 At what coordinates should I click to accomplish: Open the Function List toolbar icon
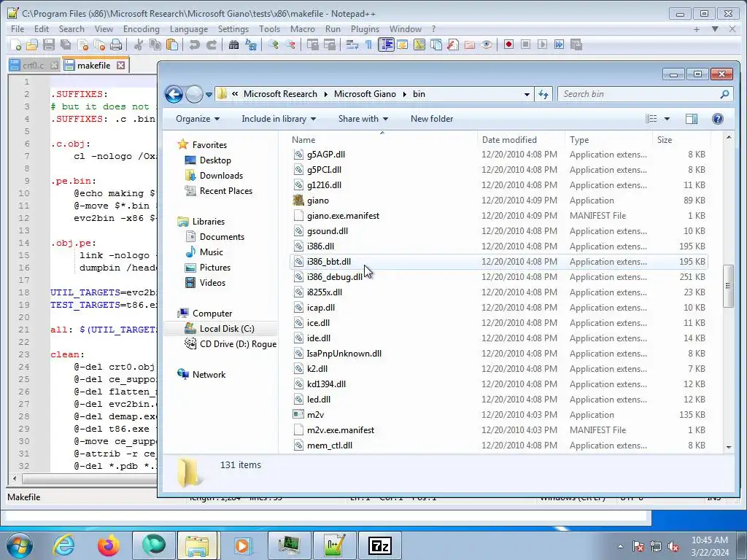pyautogui.click(x=453, y=44)
